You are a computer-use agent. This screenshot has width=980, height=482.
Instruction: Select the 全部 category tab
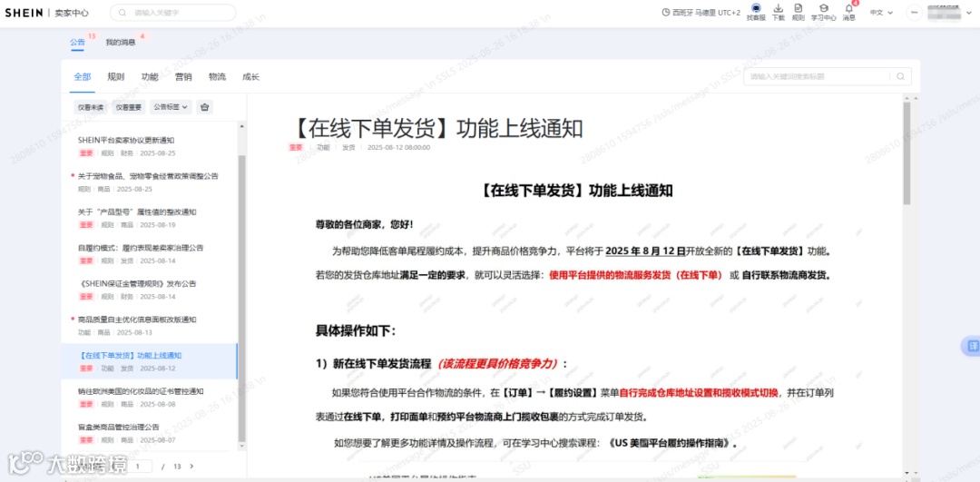point(83,77)
